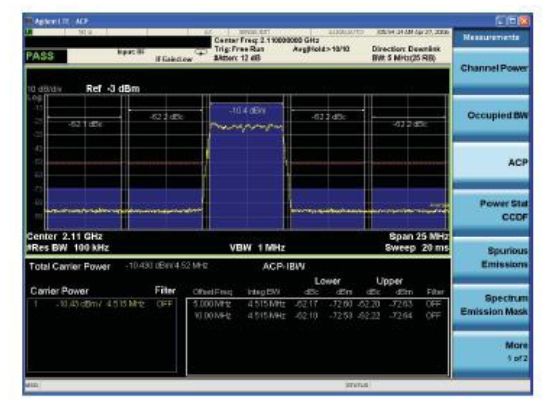The width and height of the screenshot is (550, 405).
Task: Click the Sweep 20 ms readout
Action: point(416,248)
